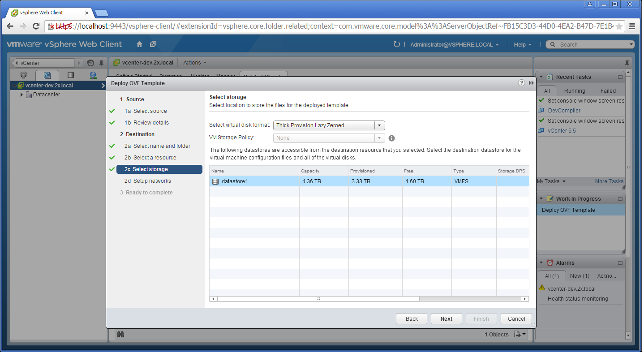This screenshot has height=353, width=644.
Task: Expand the Datacenter tree node
Action: click(21, 95)
